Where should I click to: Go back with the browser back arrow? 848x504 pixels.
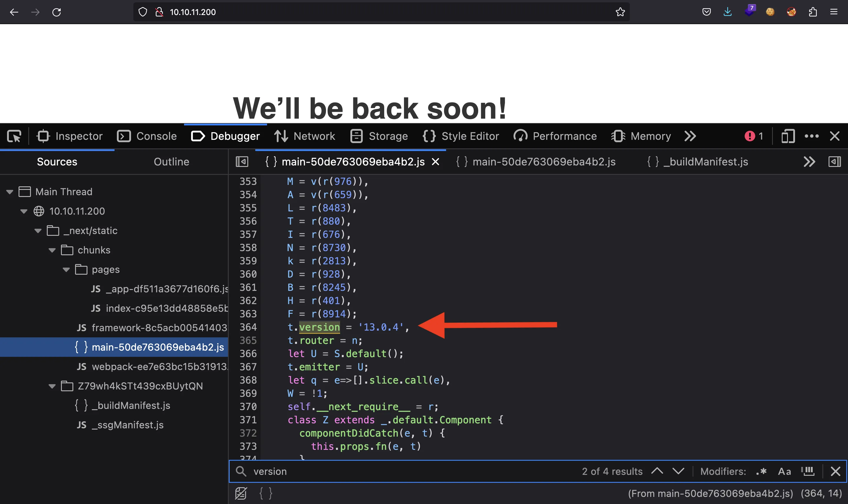(14, 12)
